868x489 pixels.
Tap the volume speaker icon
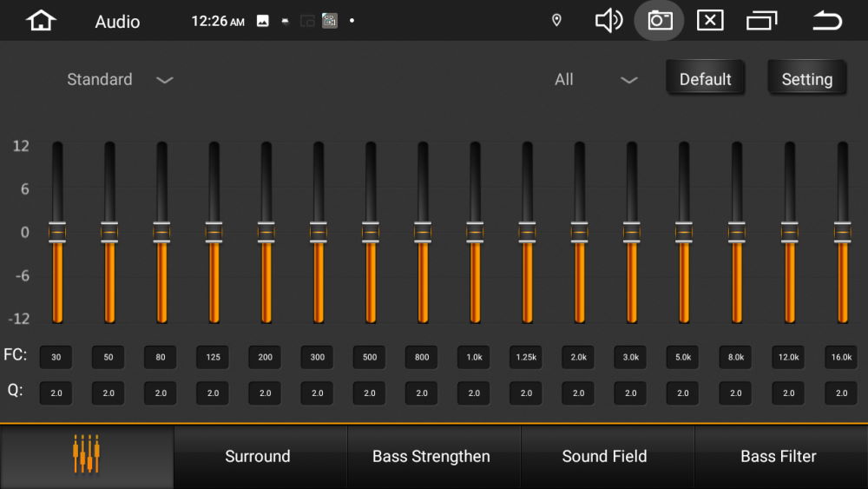pyautogui.click(x=608, y=21)
